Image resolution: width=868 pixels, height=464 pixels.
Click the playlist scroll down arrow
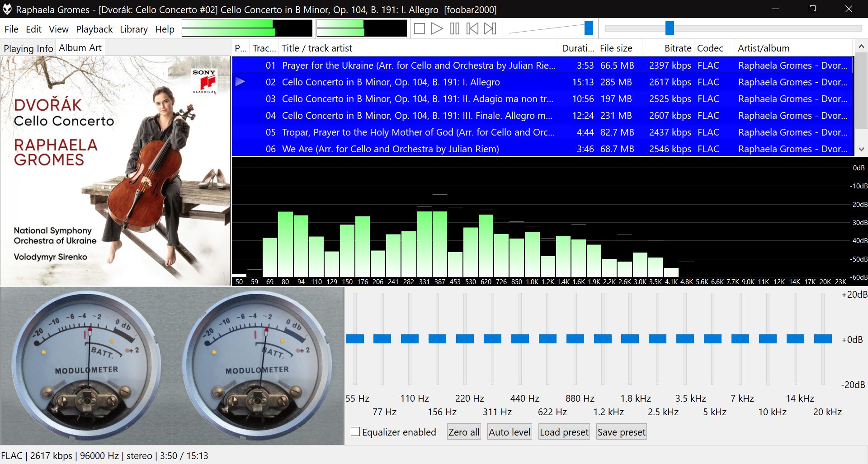click(861, 149)
